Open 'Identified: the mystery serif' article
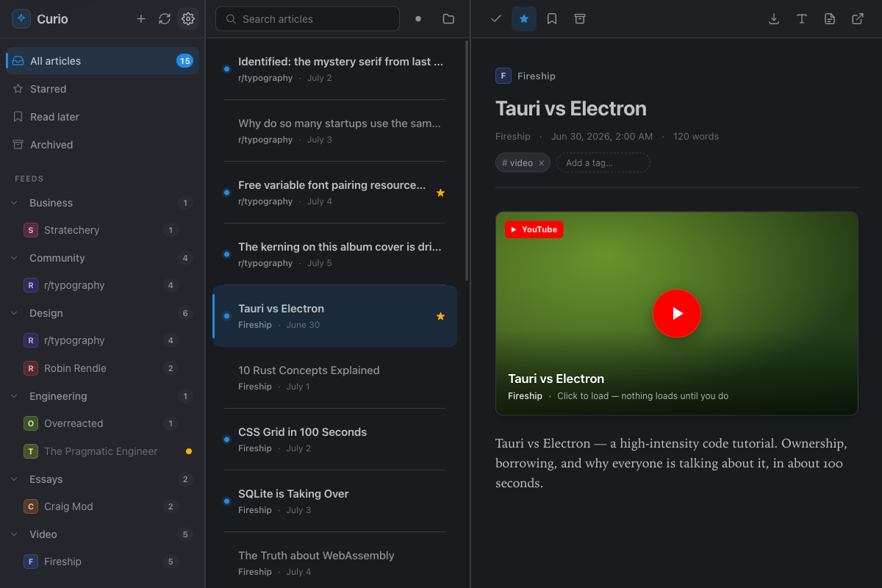Screen dimensions: 882x588 point(335,69)
